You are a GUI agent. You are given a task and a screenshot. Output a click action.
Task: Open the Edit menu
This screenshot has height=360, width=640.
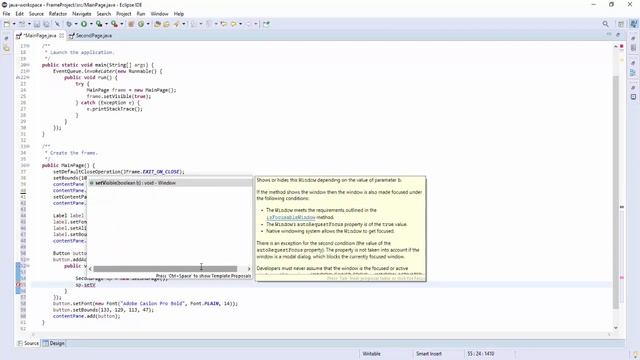(19, 13)
